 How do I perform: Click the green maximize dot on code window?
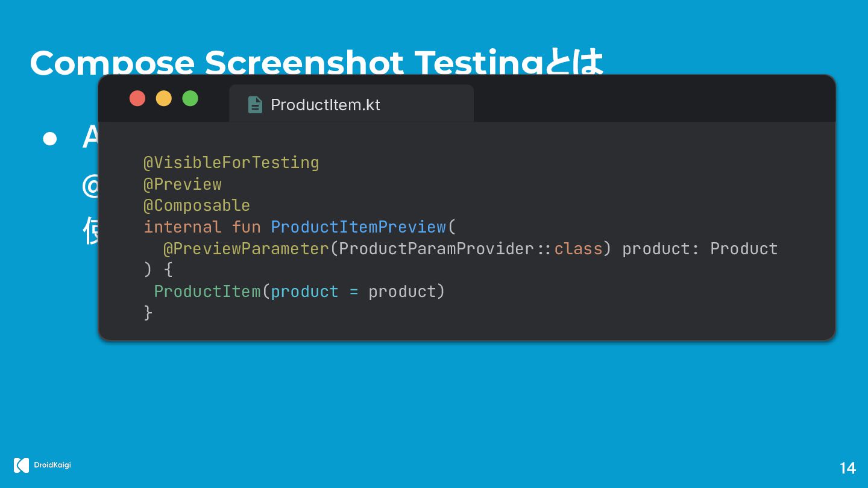point(190,98)
